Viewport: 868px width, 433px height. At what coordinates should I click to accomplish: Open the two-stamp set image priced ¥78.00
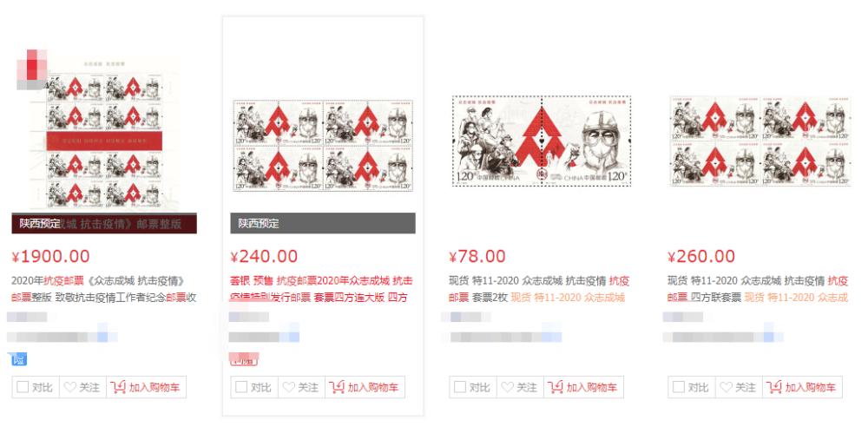[542, 141]
